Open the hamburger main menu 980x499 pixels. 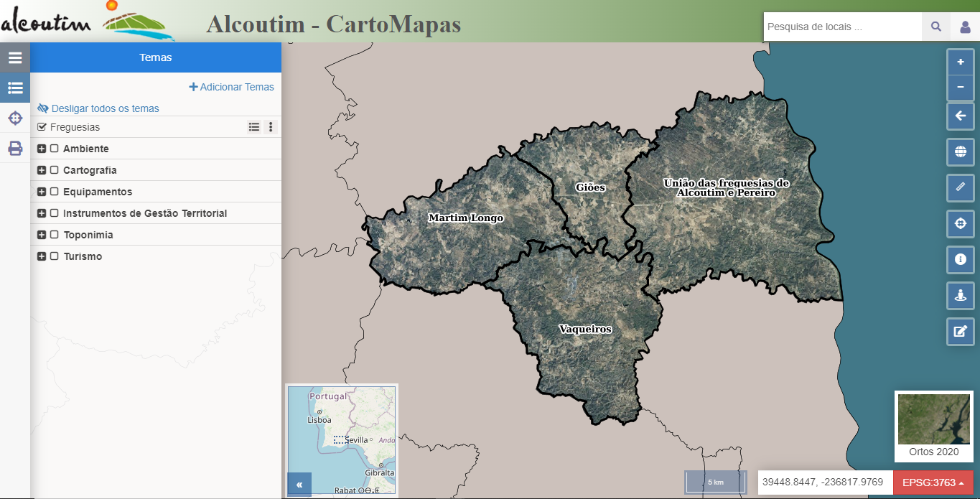(x=15, y=58)
